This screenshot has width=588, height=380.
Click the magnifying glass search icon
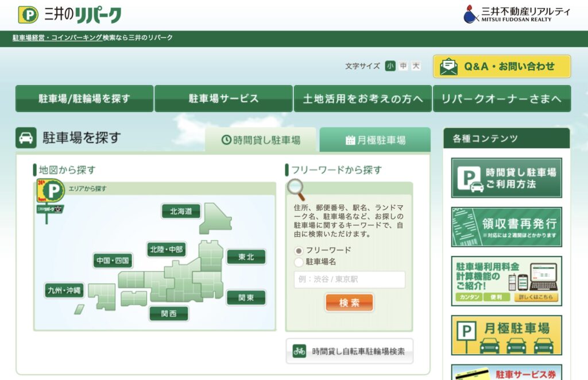click(x=296, y=190)
